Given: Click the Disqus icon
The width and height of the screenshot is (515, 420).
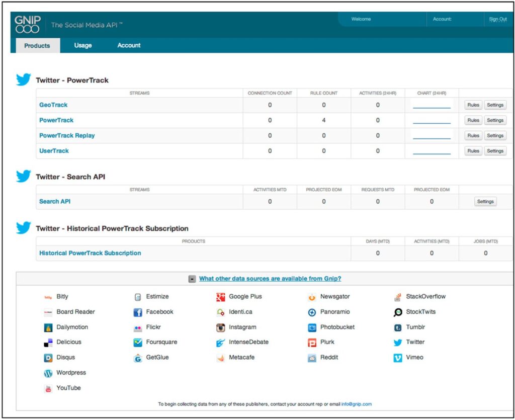Looking at the screenshot, I should click(48, 358).
